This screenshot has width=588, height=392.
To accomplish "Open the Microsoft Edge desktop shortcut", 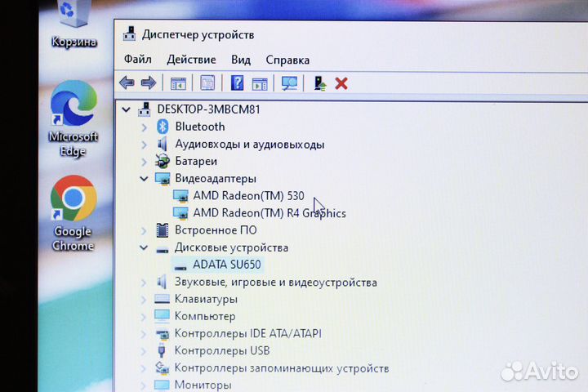I will click(73, 118).
